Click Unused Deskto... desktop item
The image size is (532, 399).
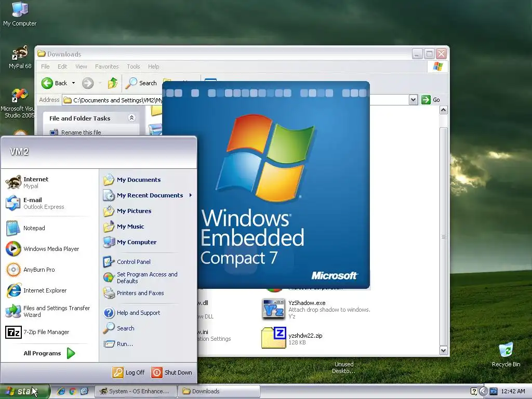click(344, 367)
